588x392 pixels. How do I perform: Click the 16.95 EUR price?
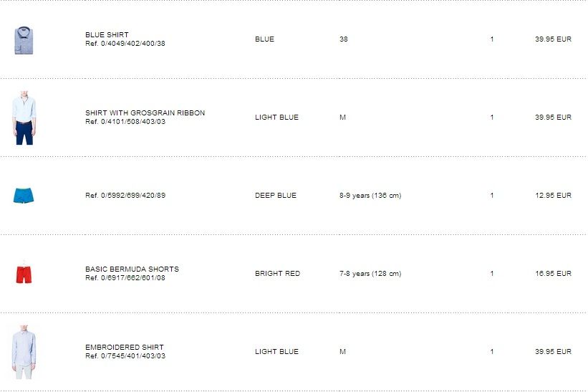[553, 273]
